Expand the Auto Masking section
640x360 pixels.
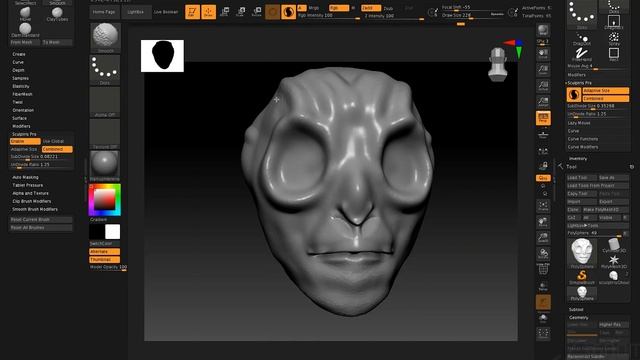25,177
